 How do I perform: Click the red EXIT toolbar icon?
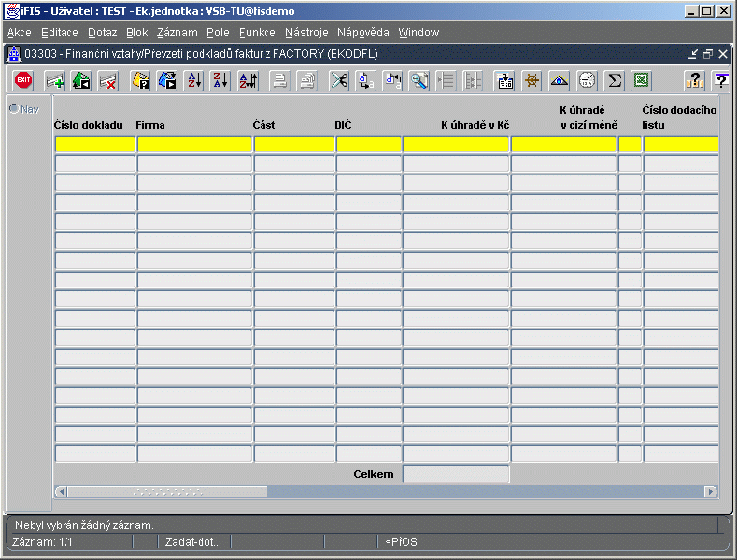coord(23,80)
